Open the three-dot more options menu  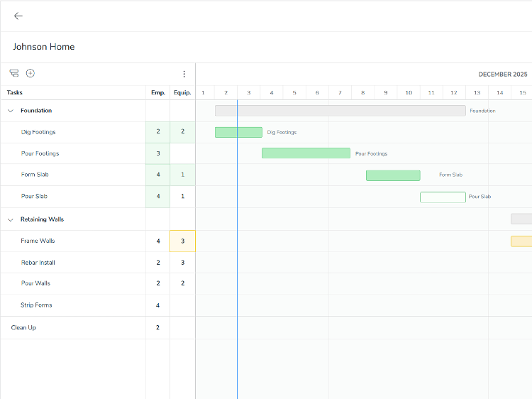click(184, 74)
